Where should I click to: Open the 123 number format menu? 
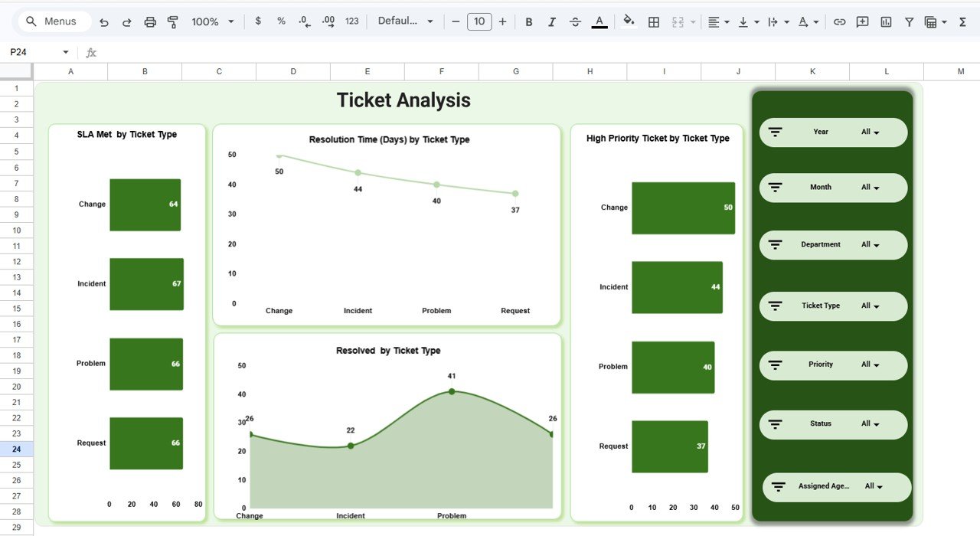coord(351,21)
